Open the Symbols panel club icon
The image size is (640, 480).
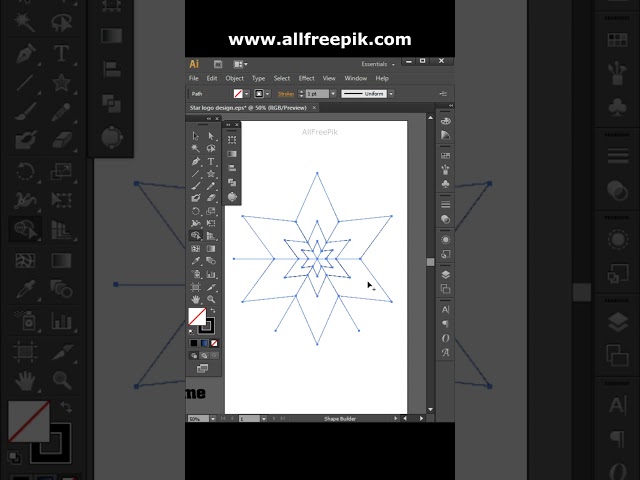point(445,184)
